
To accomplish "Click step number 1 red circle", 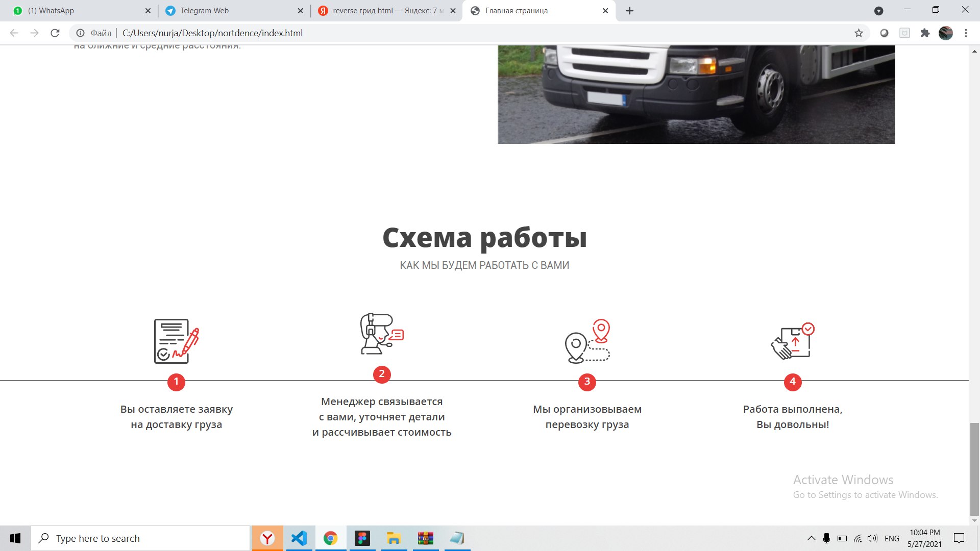I will click(176, 382).
